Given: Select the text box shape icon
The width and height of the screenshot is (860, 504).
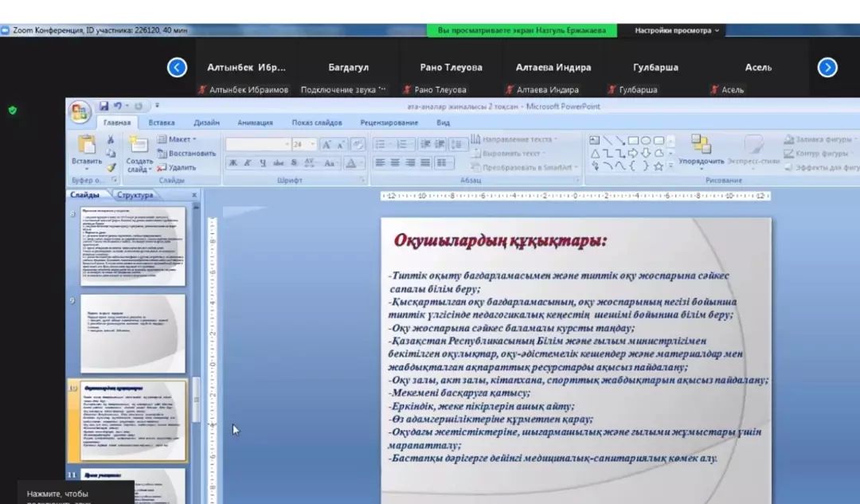Looking at the screenshot, I should pos(595,140).
